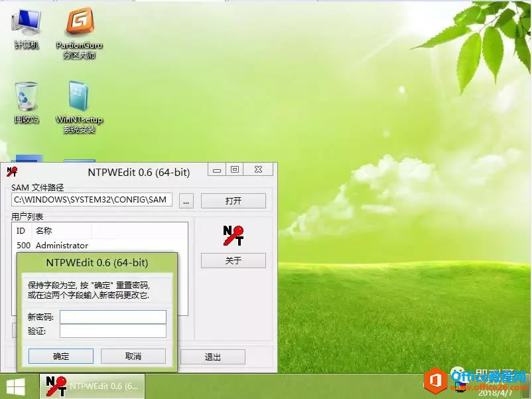532x399 pixels.
Task: Click into the 新密码 field
Action: coord(113,317)
